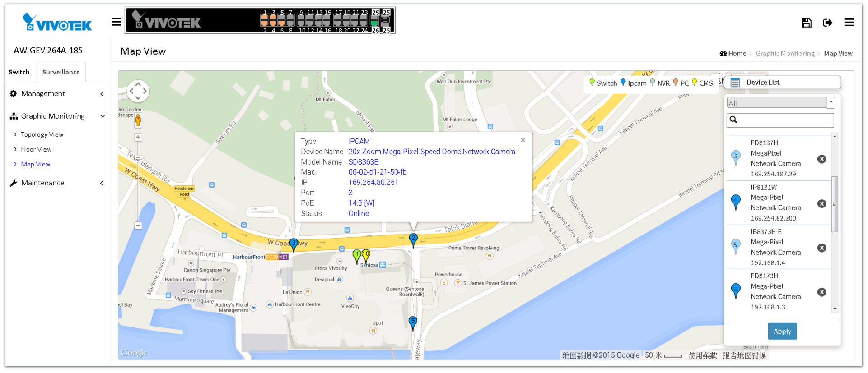Image resolution: width=868 pixels, height=373 pixels.
Task: Open Floor View from the sidebar
Action: 36,149
